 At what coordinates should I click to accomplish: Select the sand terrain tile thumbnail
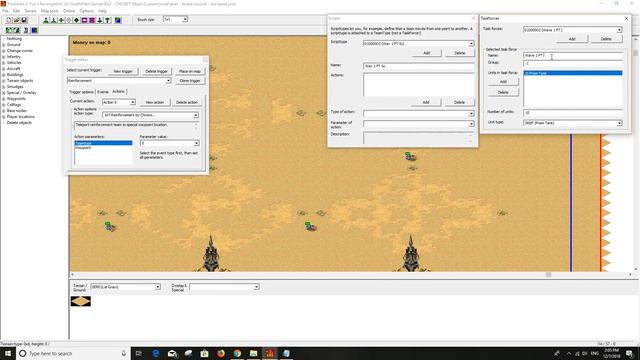(81, 301)
